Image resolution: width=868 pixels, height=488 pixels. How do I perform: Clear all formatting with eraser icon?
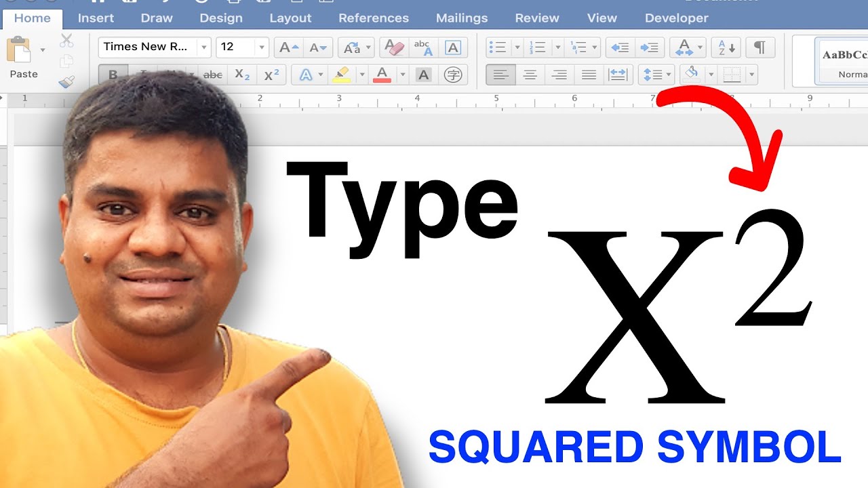(x=394, y=47)
